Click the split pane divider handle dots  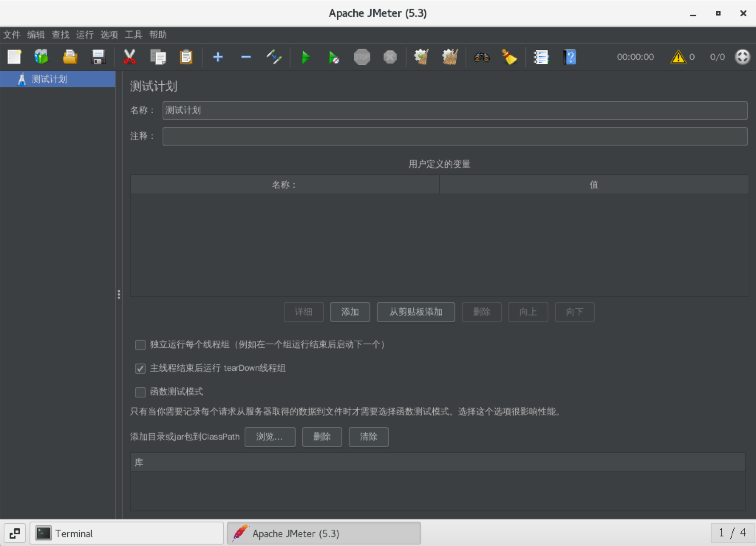[x=119, y=294]
